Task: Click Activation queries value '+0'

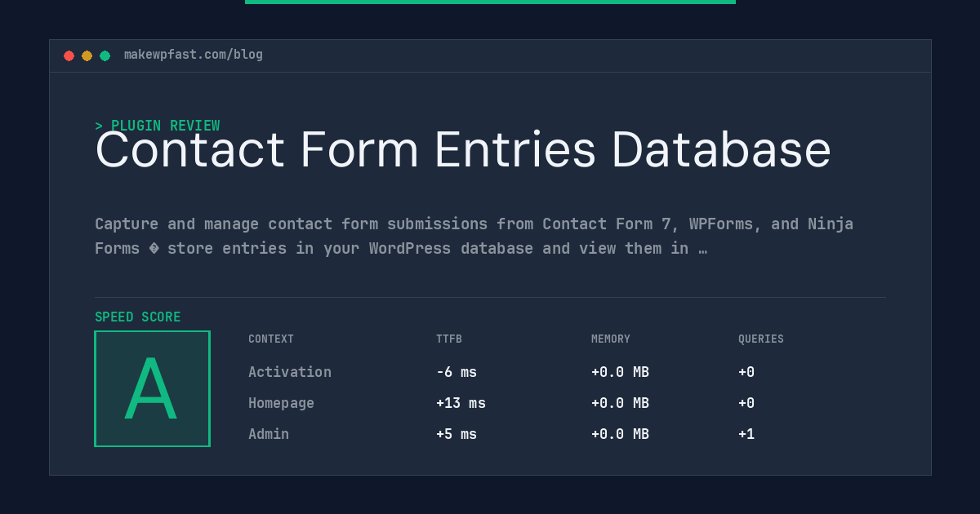Action: 746,372
